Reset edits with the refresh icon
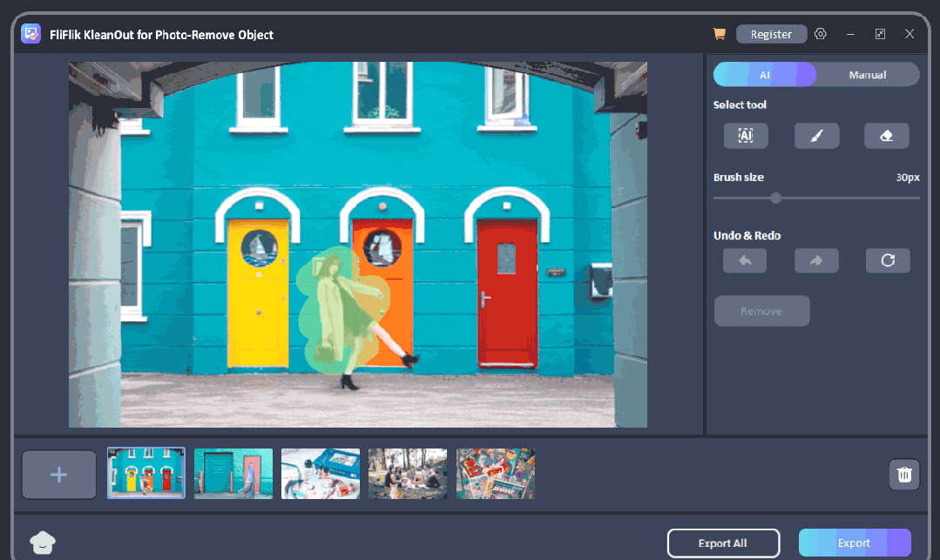The image size is (940, 560). pyautogui.click(x=888, y=260)
